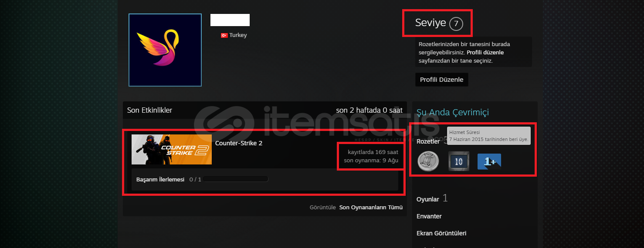Open the level 7 circle badge
644x248 pixels.
point(456,23)
